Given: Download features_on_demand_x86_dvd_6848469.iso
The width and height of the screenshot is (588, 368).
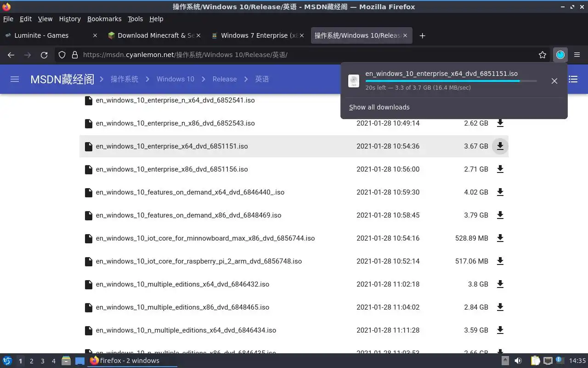Looking at the screenshot, I should coord(500,215).
